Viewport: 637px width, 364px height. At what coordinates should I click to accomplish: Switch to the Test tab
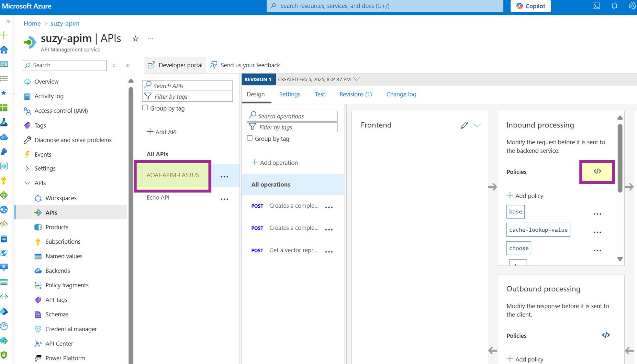319,94
